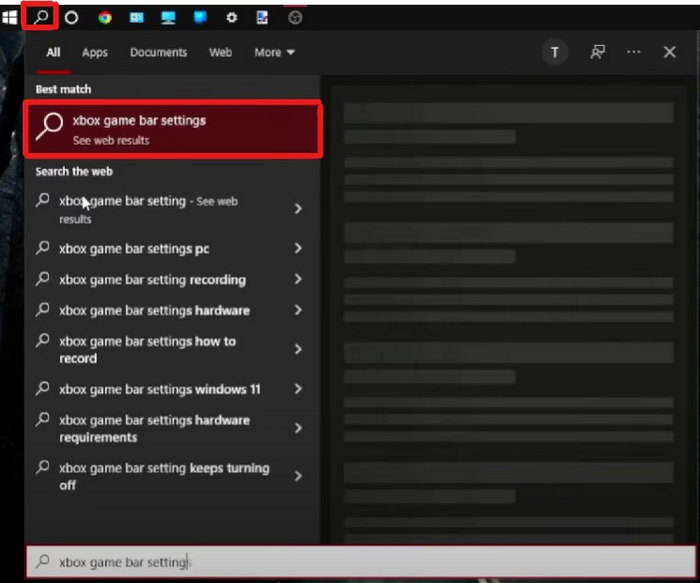Click the user account avatar 'T'
Image resolution: width=700 pixels, height=583 pixels.
click(554, 53)
